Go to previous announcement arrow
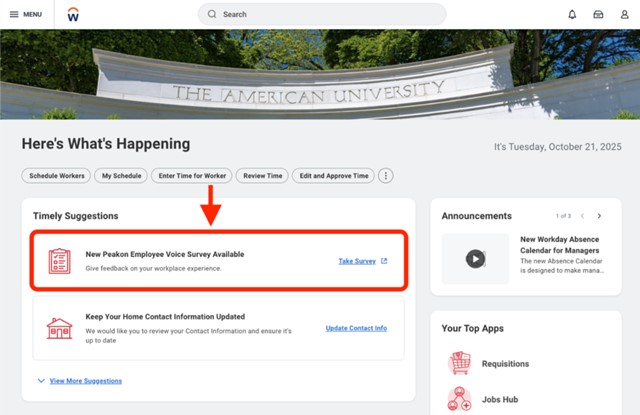The width and height of the screenshot is (640, 415). 582,216
